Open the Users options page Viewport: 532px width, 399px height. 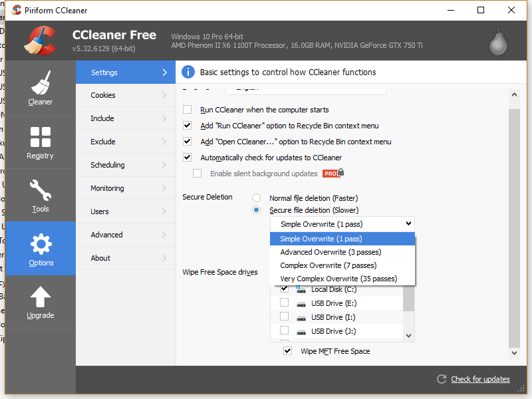click(126, 211)
